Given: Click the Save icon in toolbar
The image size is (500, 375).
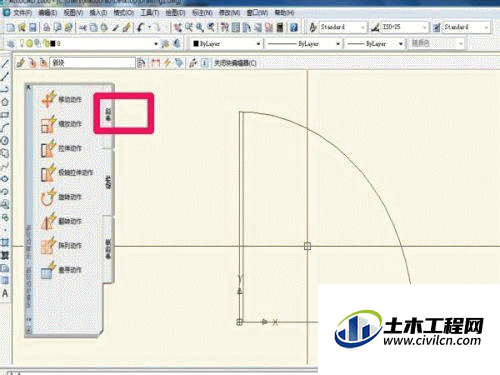Looking at the screenshot, I should pos(32,27).
